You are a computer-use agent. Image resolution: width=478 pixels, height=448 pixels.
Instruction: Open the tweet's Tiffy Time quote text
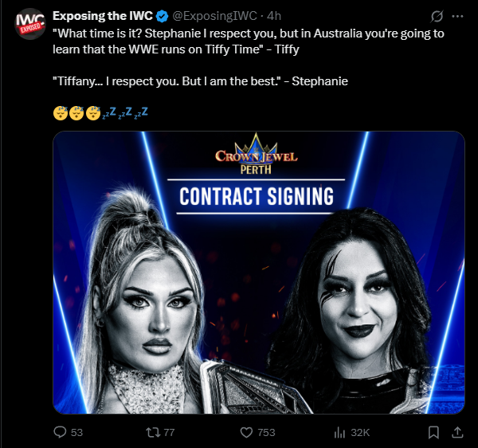click(x=248, y=41)
